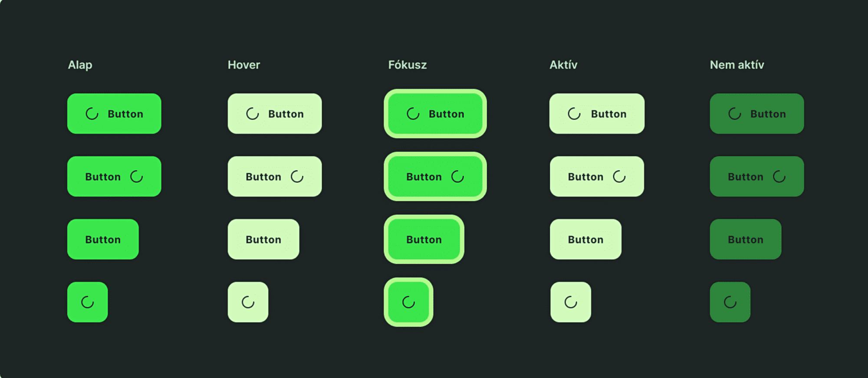Click the focused icon-only button under Fókusz
Screen dimensions: 868x378
[x=408, y=302]
